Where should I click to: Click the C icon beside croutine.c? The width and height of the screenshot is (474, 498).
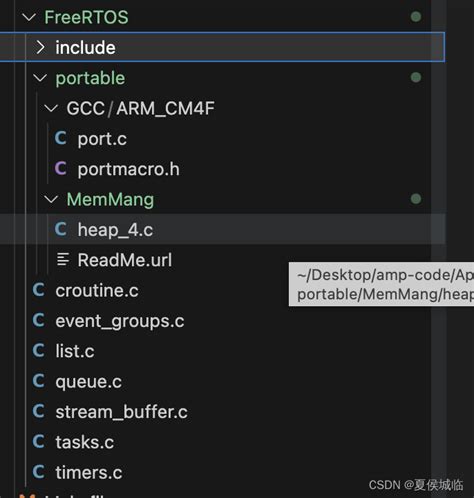pos(39,290)
